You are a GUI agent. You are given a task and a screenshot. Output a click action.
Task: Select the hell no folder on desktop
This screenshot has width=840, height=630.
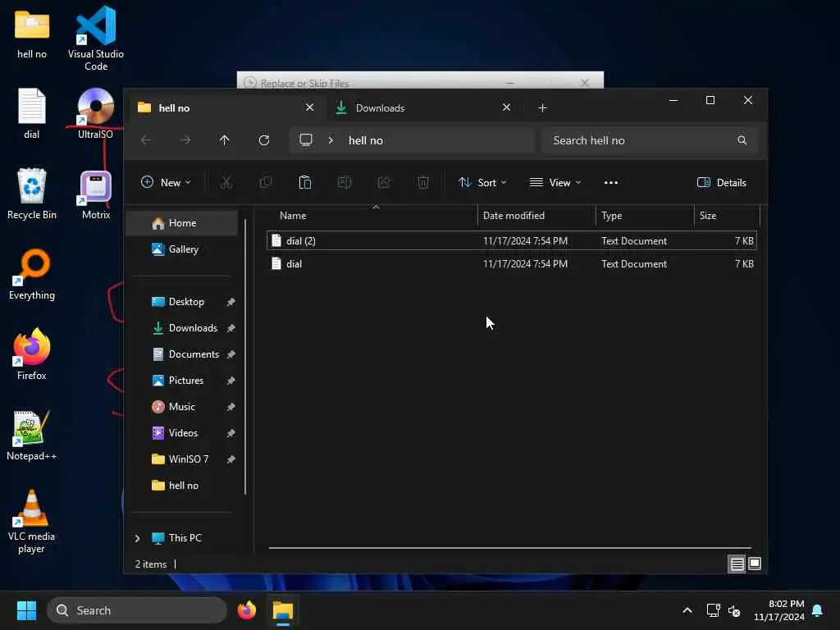[32, 33]
